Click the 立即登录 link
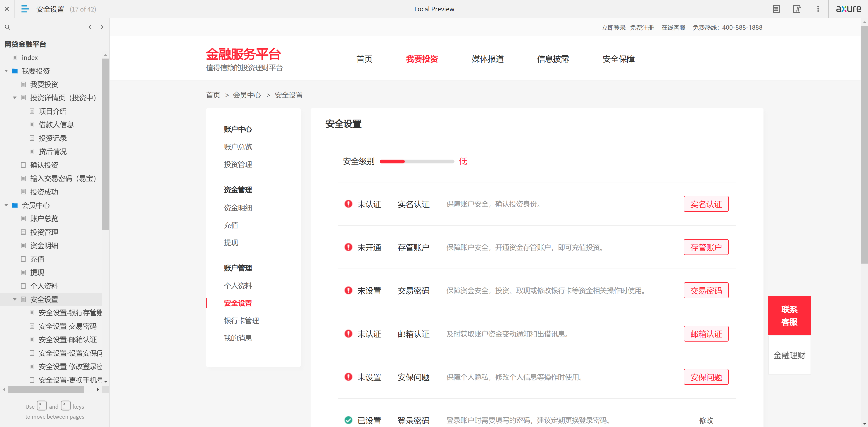Screen dimensions: 868x427 click(613, 28)
